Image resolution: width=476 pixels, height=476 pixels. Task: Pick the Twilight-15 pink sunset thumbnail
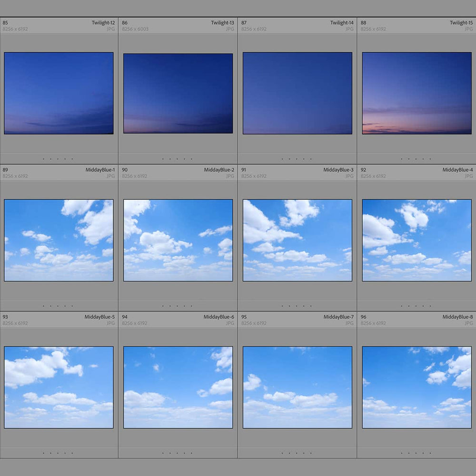[416, 93]
